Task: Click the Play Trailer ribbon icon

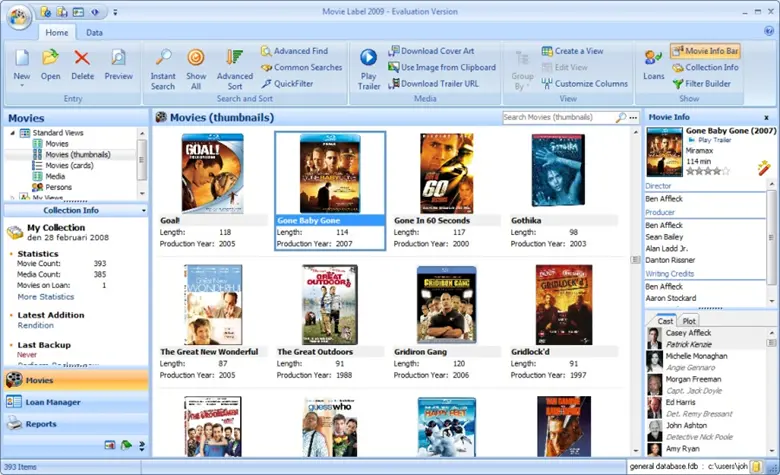Action: click(x=369, y=65)
